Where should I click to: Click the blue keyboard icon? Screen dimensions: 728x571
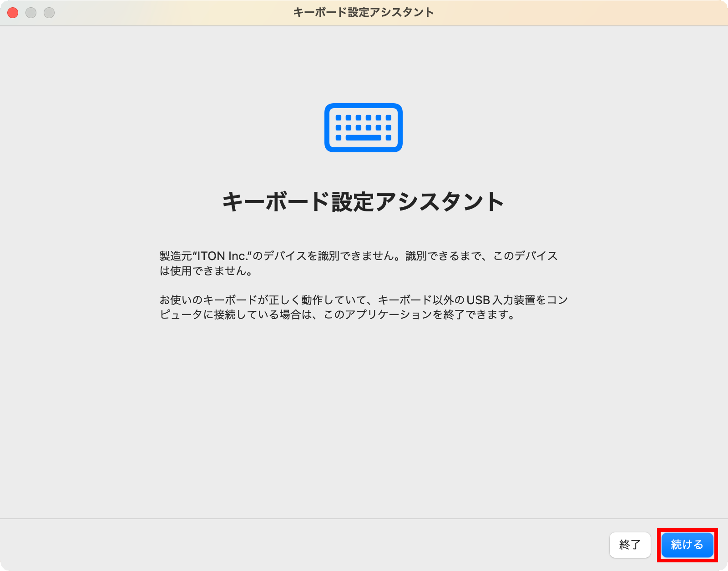click(364, 128)
